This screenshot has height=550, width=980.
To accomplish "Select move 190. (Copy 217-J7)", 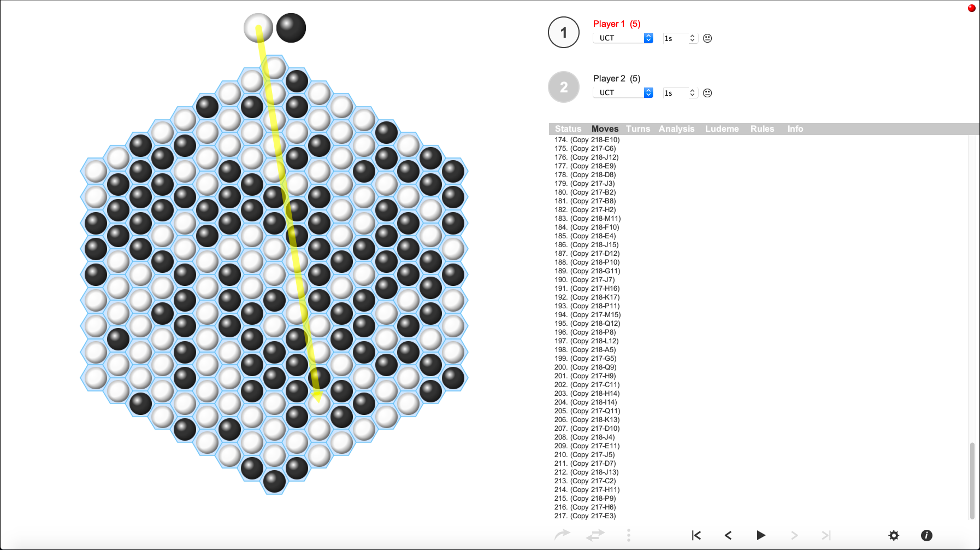I will 585,280.
